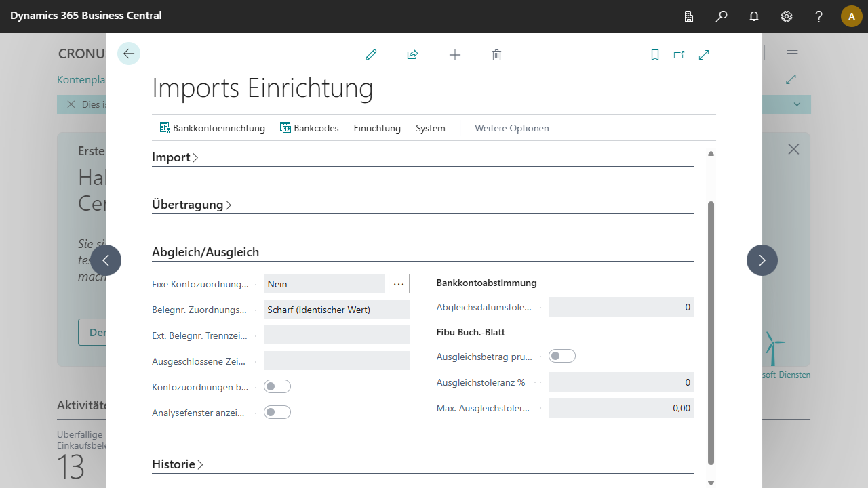Open the Bankkontoeinrichtung menu item
868x488 pixels.
click(212, 128)
